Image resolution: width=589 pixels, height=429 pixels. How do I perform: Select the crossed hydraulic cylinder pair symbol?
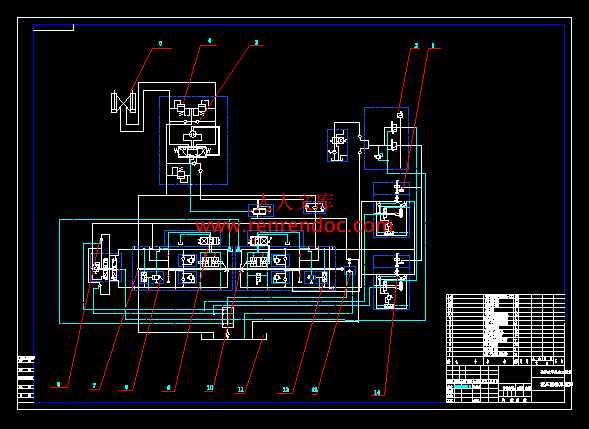(x=123, y=102)
